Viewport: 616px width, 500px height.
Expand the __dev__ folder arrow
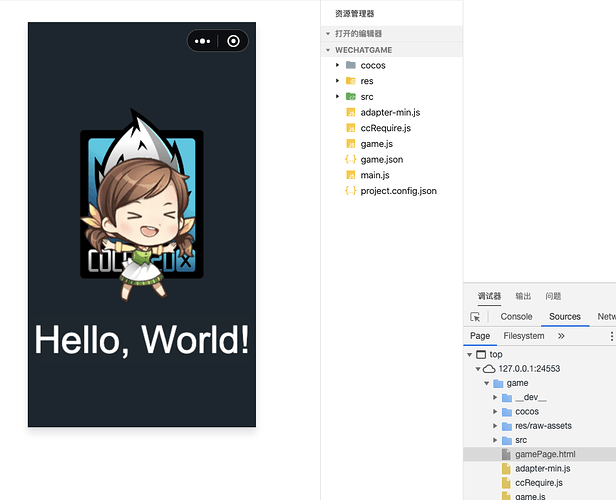pos(495,397)
